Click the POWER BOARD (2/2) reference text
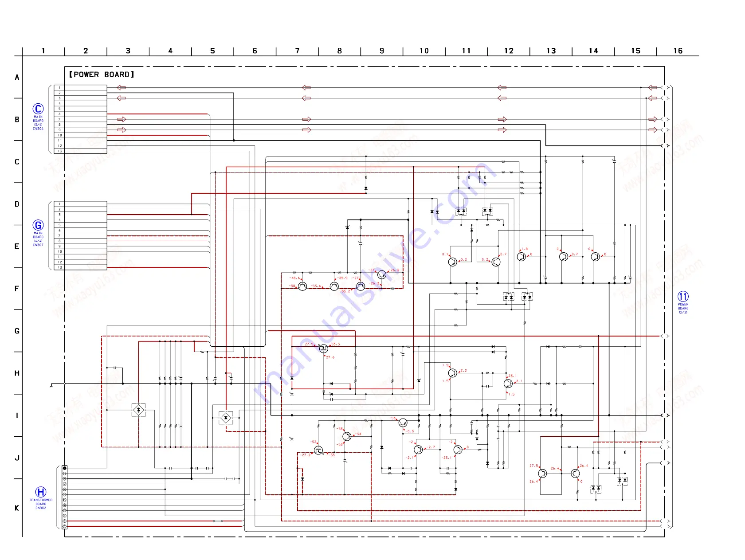This screenshot has width=745, height=560. [x=683, y=308]
